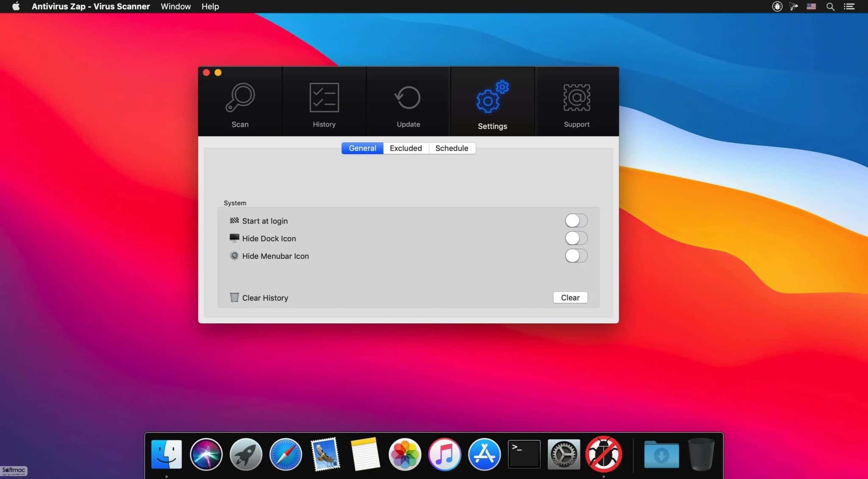Open the Update refresh arrow icon
The width and height of the screenshot is (868, 479).
pyautogui.click(x=408, y=97)
